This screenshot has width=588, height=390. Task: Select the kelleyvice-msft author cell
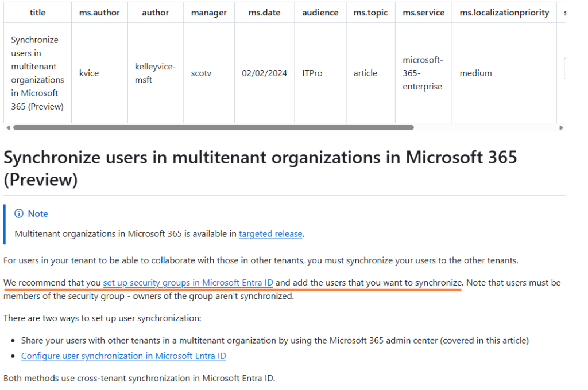click(x=155, y=73)
